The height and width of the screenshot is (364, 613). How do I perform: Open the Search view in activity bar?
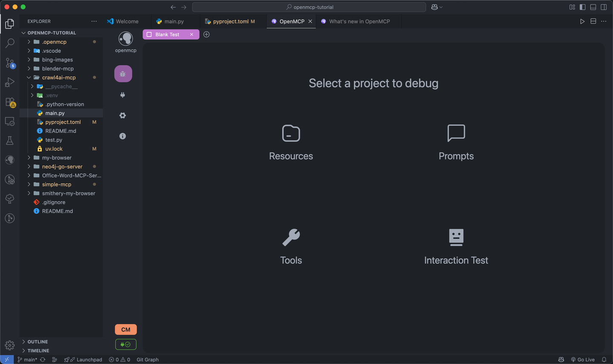[x=10, y=43]
